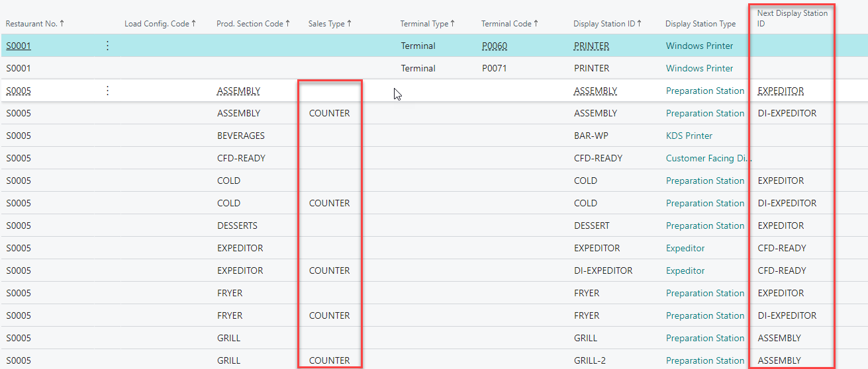
Task: Sort by the Restaurant No. column header
Action: click(x=35, y=24)
